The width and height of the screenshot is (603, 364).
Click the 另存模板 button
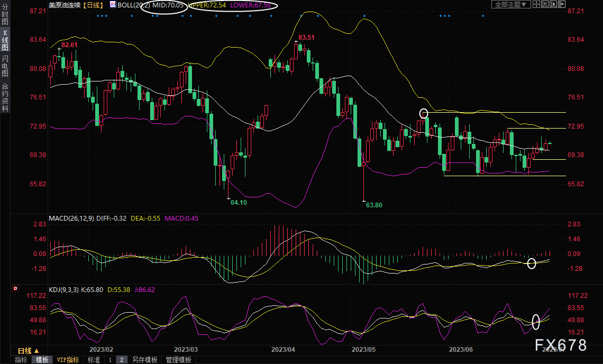click(145, 360)
